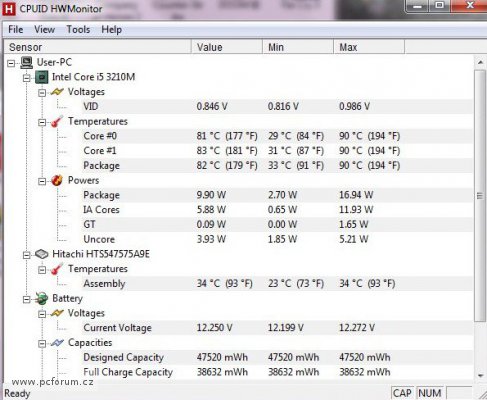The image size is (487, 400).
Task: Click the Capacities graph icon
Action: pyautogui.click(x=57, y=343)
